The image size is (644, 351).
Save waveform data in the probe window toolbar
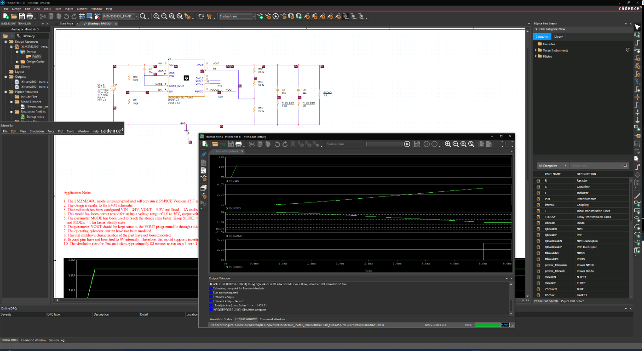[x=230, y=144]
